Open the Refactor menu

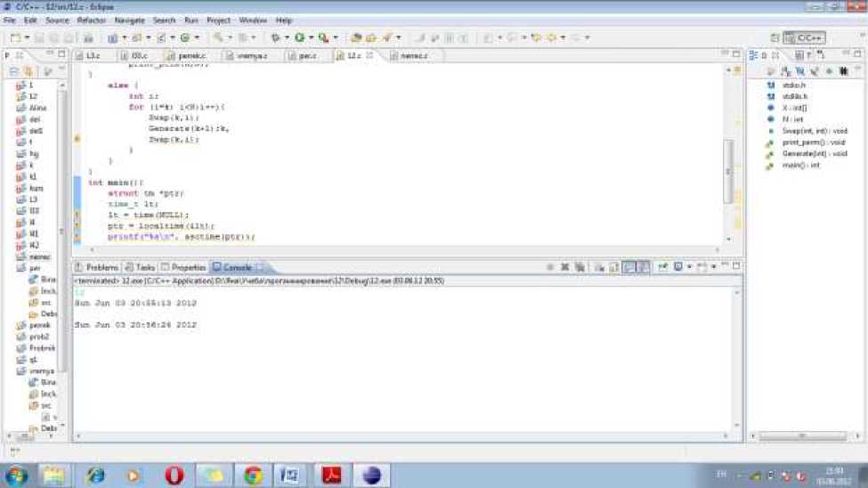click(92, 20)
